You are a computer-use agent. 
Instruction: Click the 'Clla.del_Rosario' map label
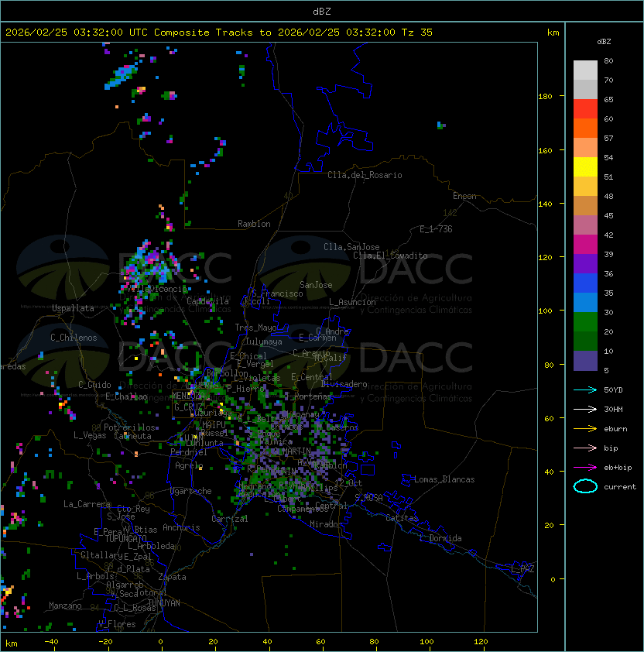(365, 175)
